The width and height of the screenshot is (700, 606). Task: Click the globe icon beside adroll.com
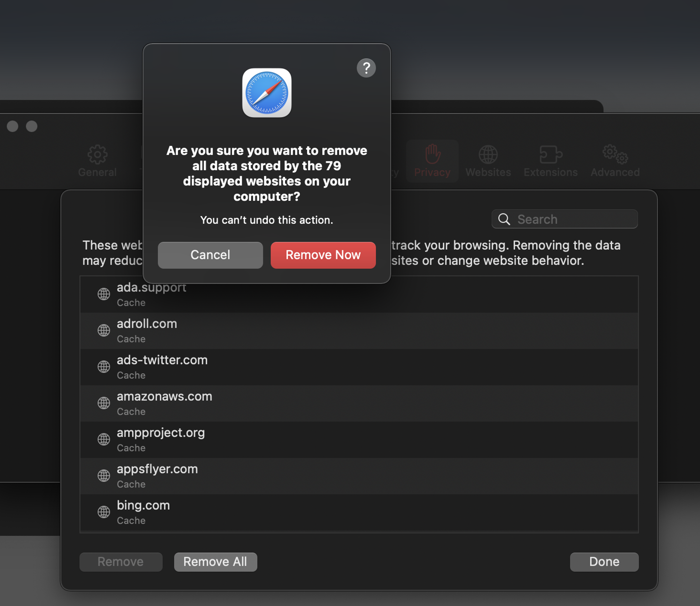click(104, 330)
